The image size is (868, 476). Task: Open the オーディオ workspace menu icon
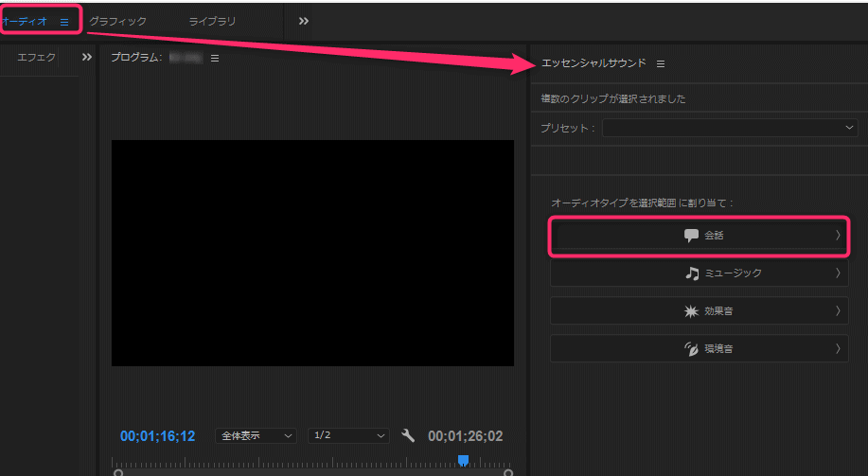click(64, 22)
